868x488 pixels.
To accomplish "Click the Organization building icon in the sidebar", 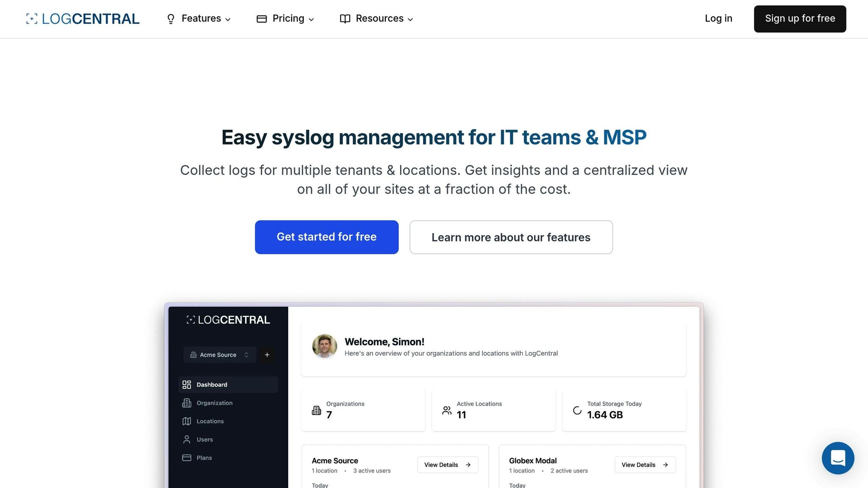I will point(186,403).
